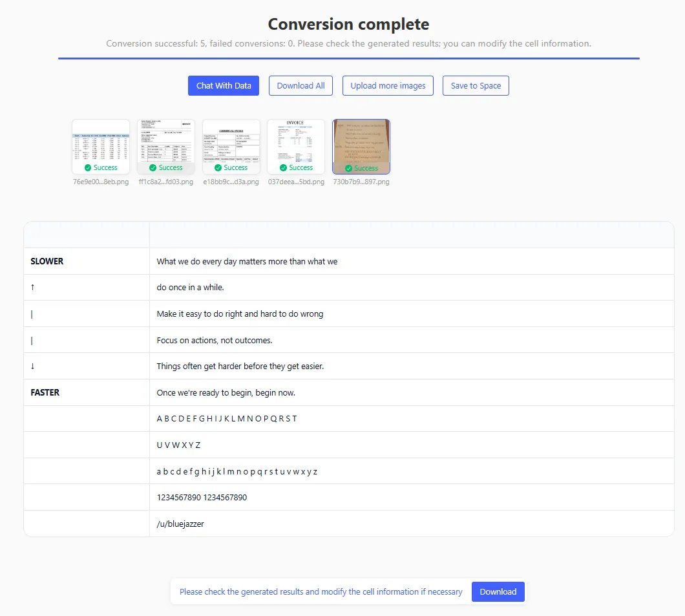The width and height of the screenshot is (685, 616).
Task: Click Upload more images button
Action: (x=388, y=85)
